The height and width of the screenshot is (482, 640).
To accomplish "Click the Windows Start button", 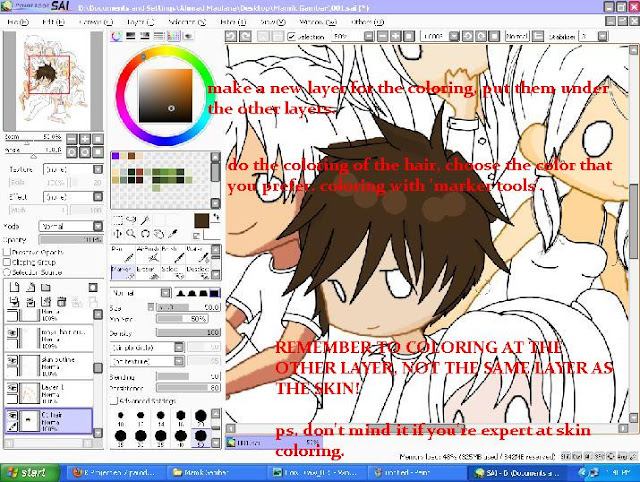I will pyautogui.click(x=29, y=473).
